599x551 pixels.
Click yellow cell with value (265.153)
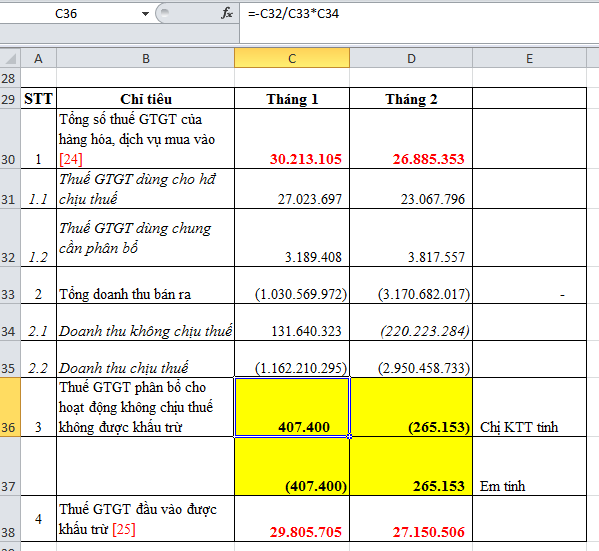pyautogui.click(x=411, y=407)
